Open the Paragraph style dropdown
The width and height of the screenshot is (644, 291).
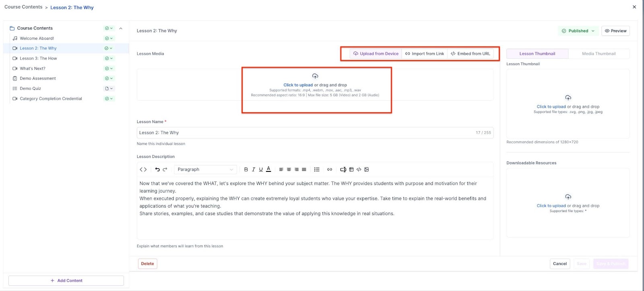click(x=205, y=169)
